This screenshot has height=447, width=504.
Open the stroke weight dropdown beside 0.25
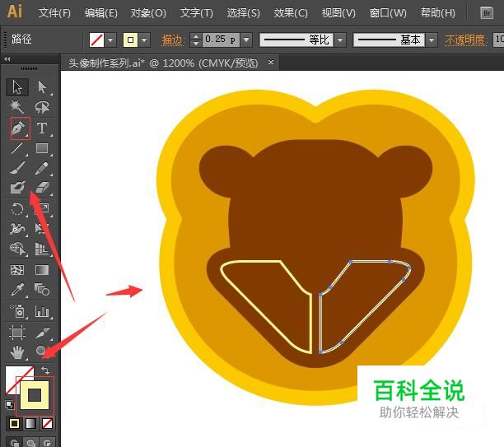[x=246, y=40]
